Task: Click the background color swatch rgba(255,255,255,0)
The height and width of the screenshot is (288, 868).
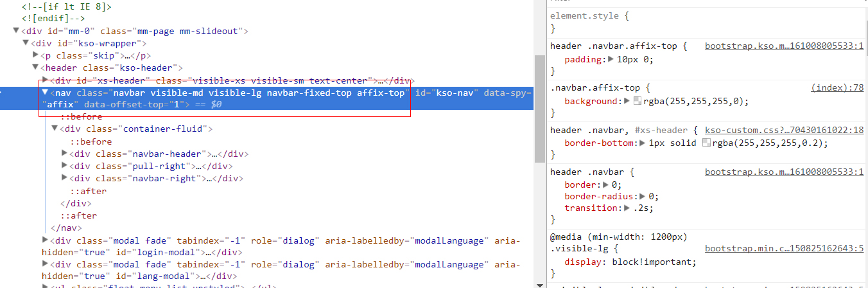Action: [637, 102]
